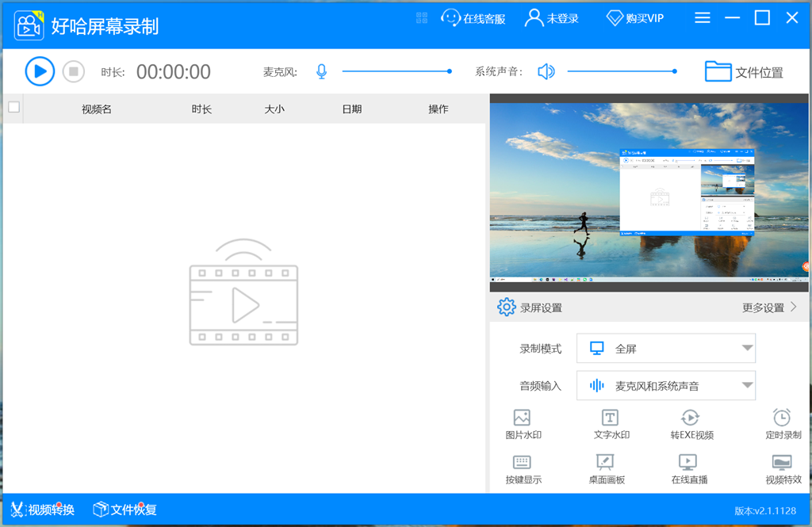Viewport: 812px width, 527px height.
Task: Open the 文件位置 folder
Action: point(744,72)
